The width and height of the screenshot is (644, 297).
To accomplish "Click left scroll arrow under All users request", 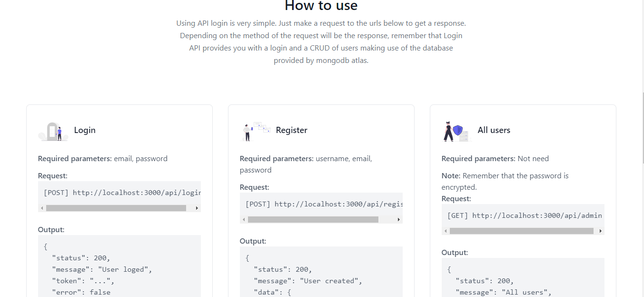I will click(x=446, y=231).
